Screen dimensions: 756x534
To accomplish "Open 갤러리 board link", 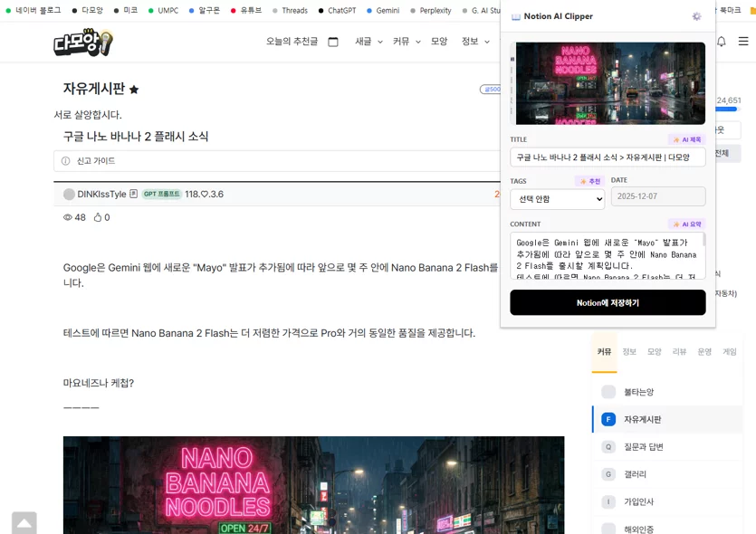I will (635, 474).
